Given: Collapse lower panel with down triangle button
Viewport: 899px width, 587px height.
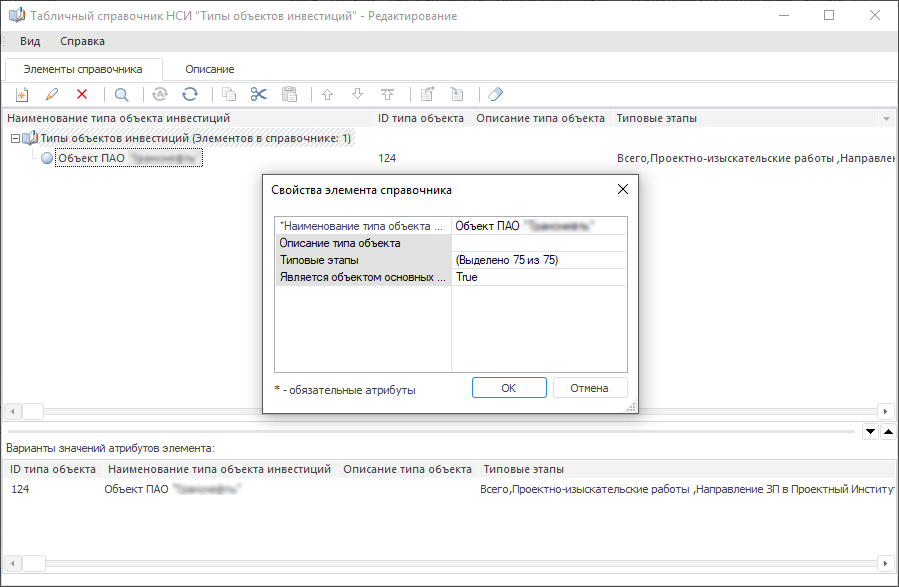Looking at the screenshot, I should 870,432.
